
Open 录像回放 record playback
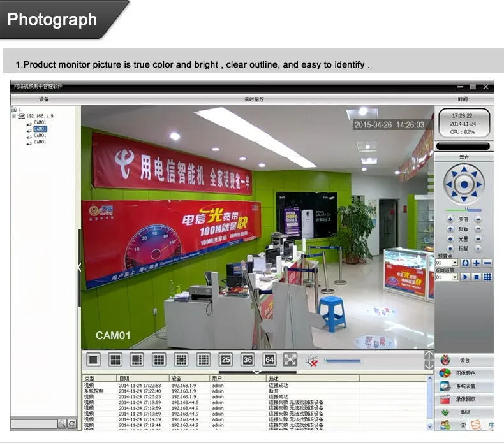click(x=464, y=399)
